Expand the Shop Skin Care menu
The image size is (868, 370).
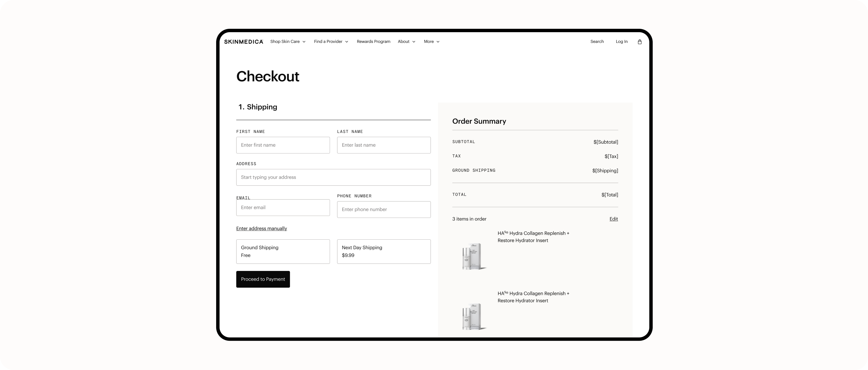(288, 41)
